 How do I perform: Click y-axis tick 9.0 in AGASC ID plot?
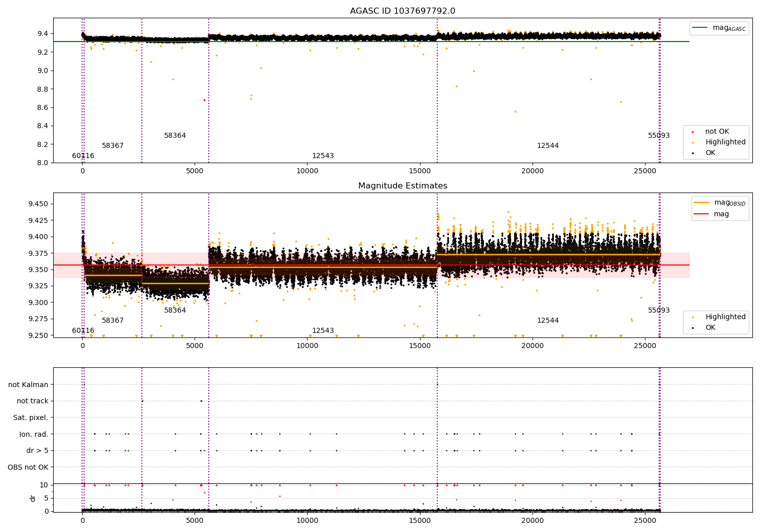click(43, 71)
